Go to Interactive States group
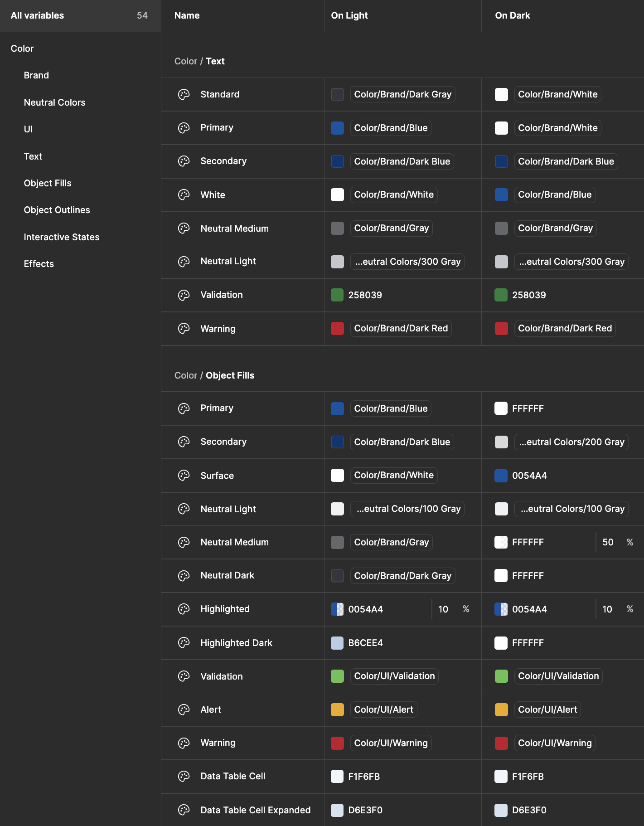The height and width of the screenshot is (826, 644). (x=62, y=237)
